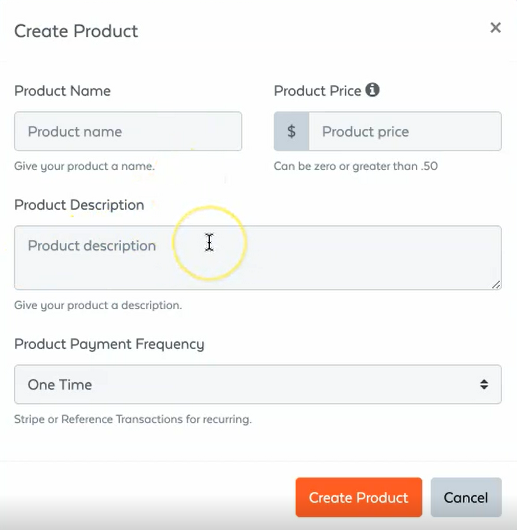Viewport: 517px width, 530px height.
Task: Focus the Product price input field
Action: tap(405, 131)
